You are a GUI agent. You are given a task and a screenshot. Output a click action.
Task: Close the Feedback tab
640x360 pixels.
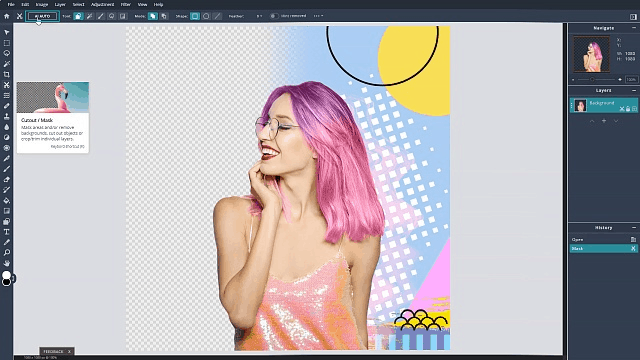(69, 351)
